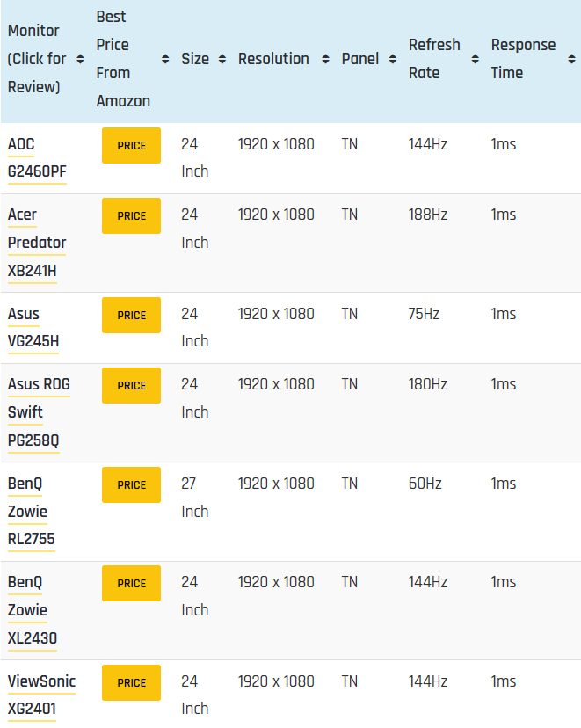Check PRICE for ViewSonic XG2401

[131, 682]
